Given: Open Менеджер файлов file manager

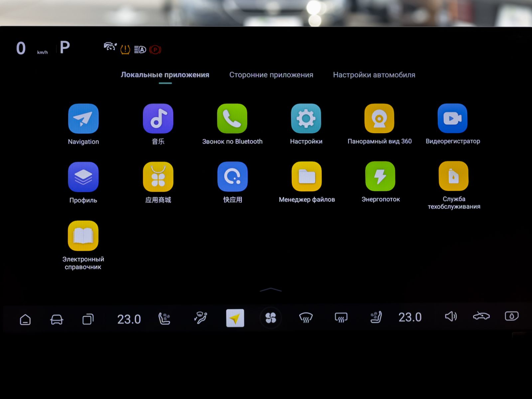Looking at the screenshot, I should point(307,177).
